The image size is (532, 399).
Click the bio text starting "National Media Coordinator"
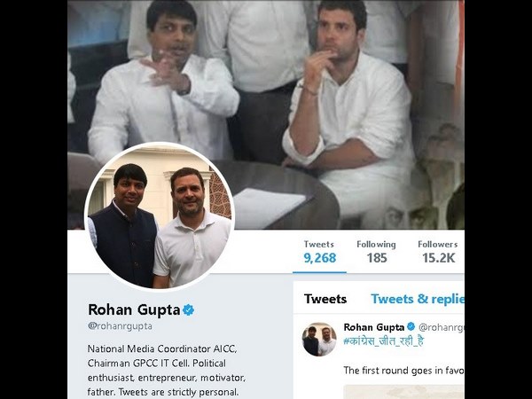162,350
